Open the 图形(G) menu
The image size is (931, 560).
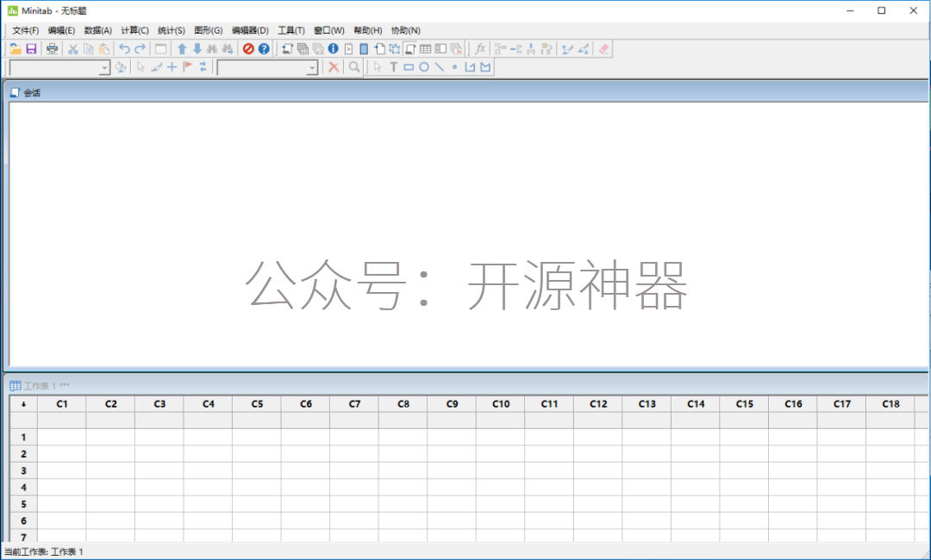(209, 30)
